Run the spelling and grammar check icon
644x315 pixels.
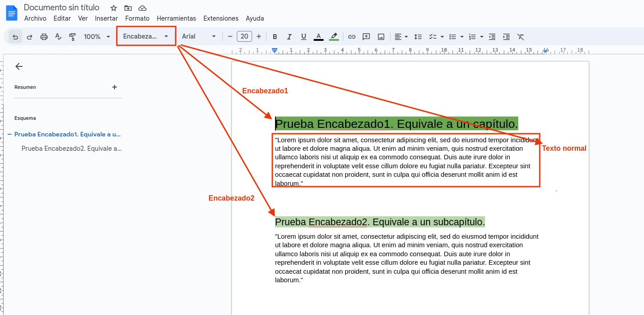click(58, 37)
